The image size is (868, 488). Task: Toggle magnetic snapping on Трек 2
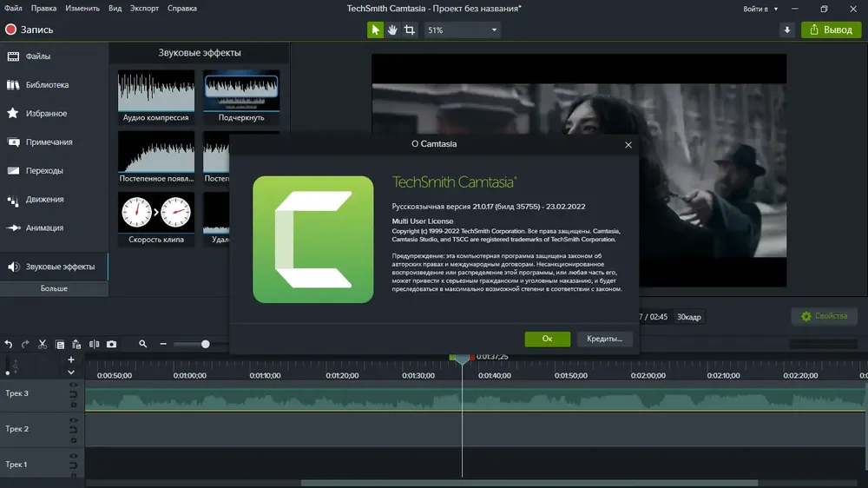tap(73, 430)
